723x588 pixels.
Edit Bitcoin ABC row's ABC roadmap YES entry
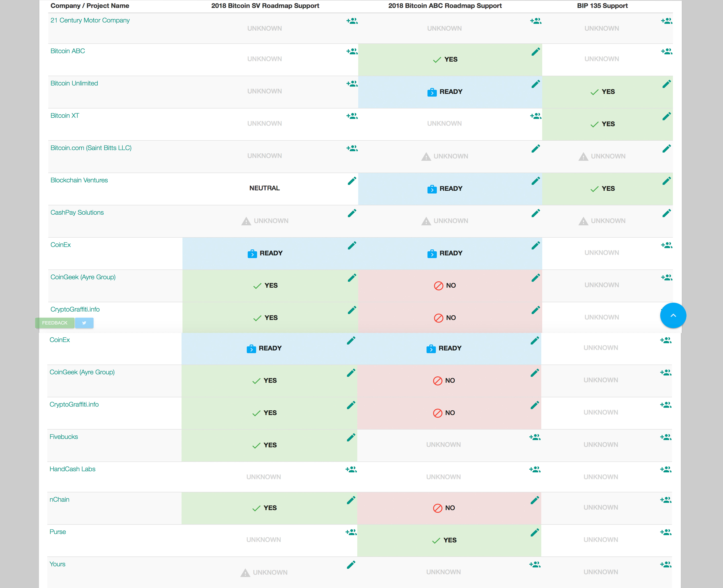click(536, 51)
